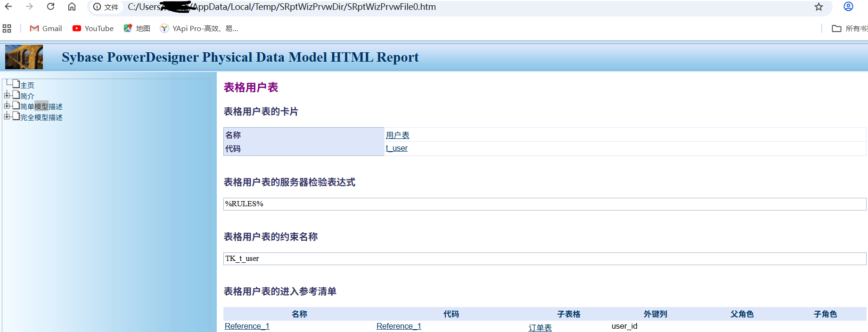Open Reference_1 link in 代码 column
868x332 pixels.
click(x=399, y=326)
